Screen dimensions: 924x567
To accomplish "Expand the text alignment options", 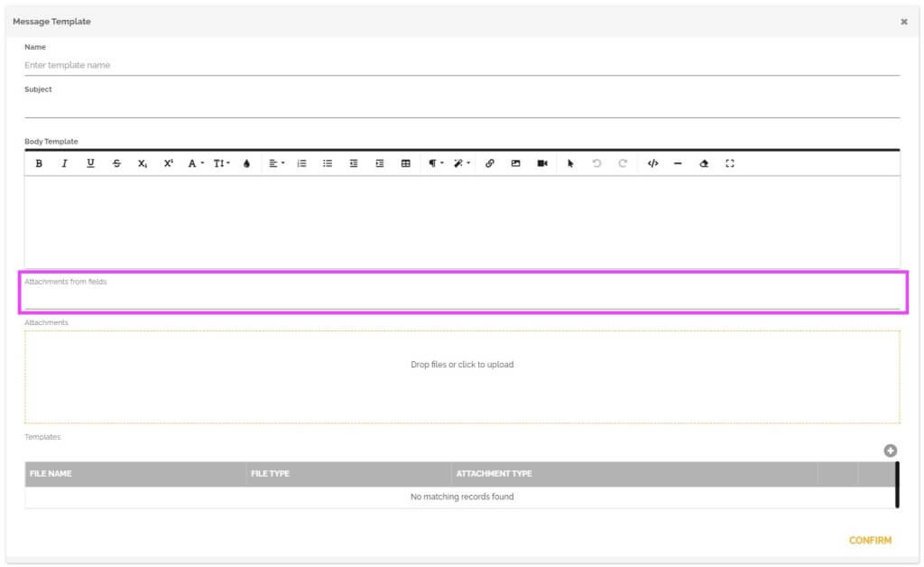I will (276, 163).
